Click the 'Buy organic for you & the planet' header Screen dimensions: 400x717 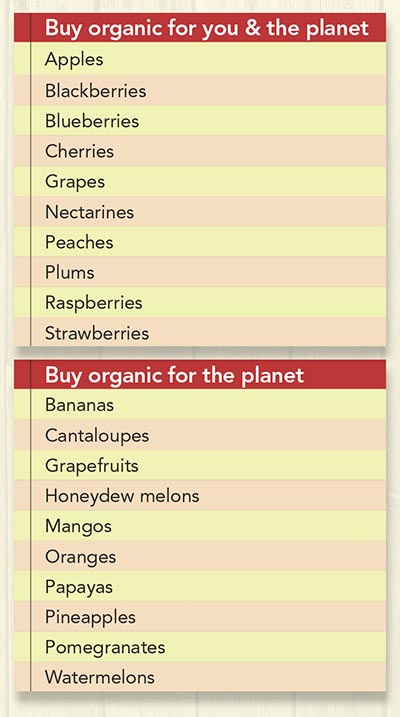(x=200, y=28)
